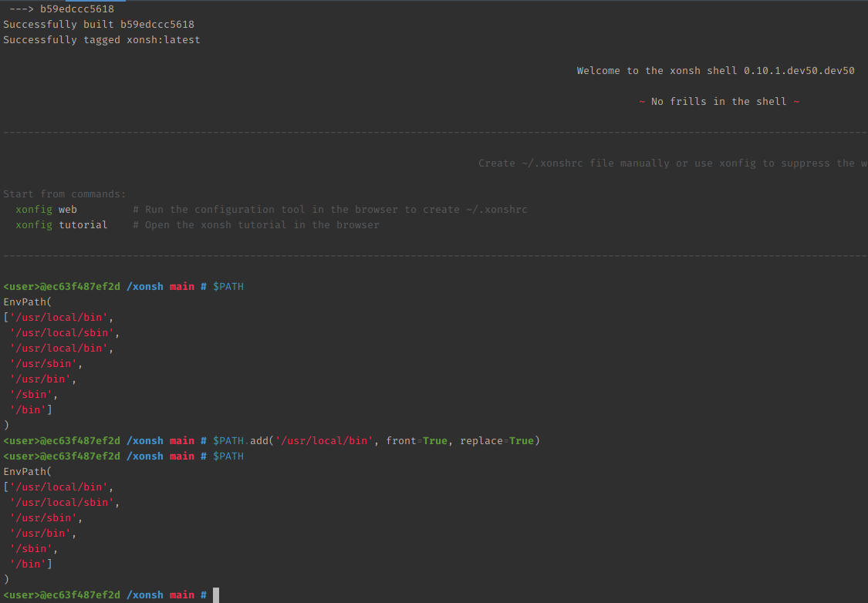Click the 'Successfully tagged xonsh:latest' line
Image resolution: width=868 pixels, height=603 pixels.
(x=102, y=40)
